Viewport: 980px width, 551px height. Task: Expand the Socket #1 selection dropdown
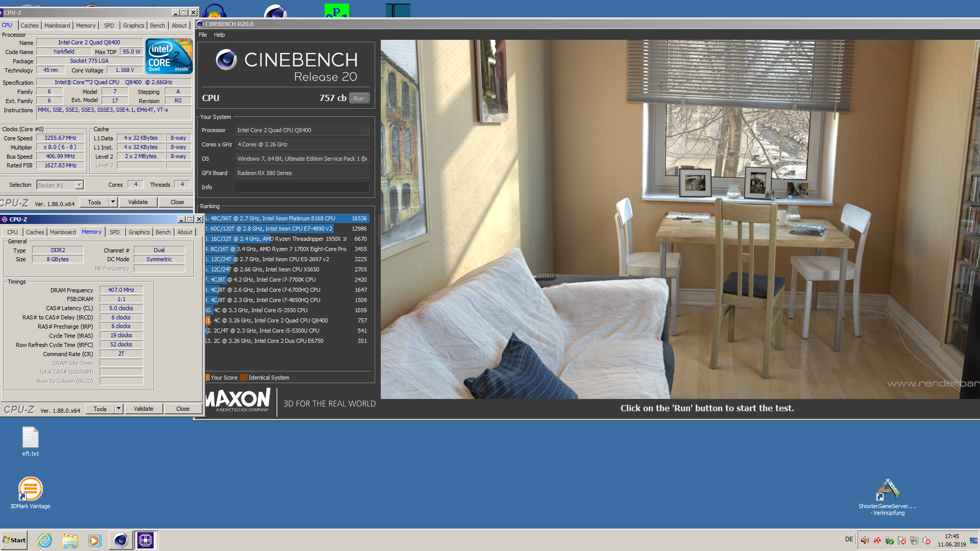pyautogui.click(x=79, y=185)
